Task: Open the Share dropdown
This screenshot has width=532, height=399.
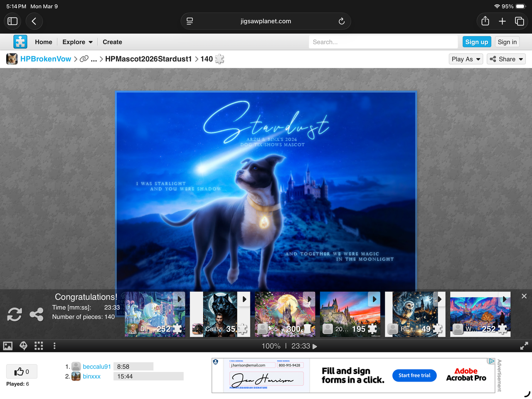Action: tap(506, 59)
